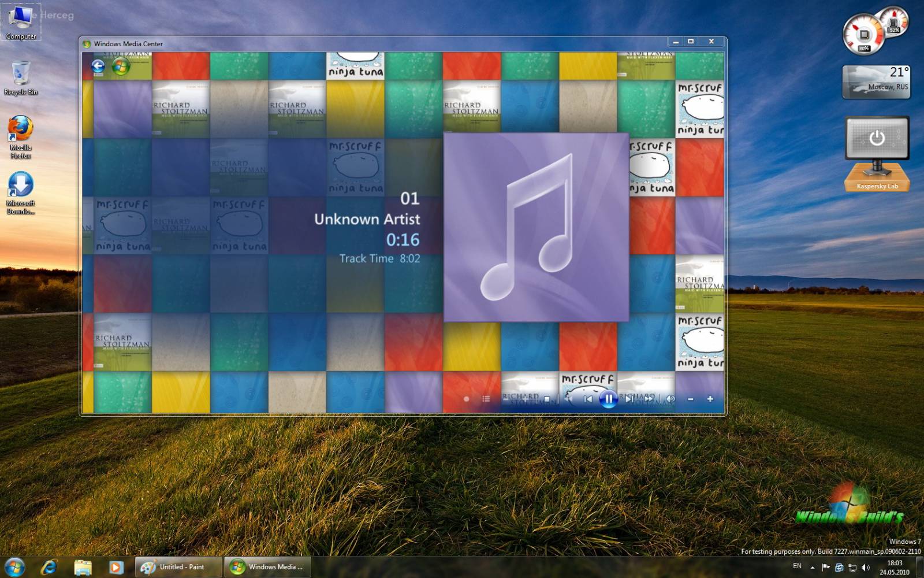Click the Show desktop strip
This screenshot has height=578, width=924.
click(920, 567)
